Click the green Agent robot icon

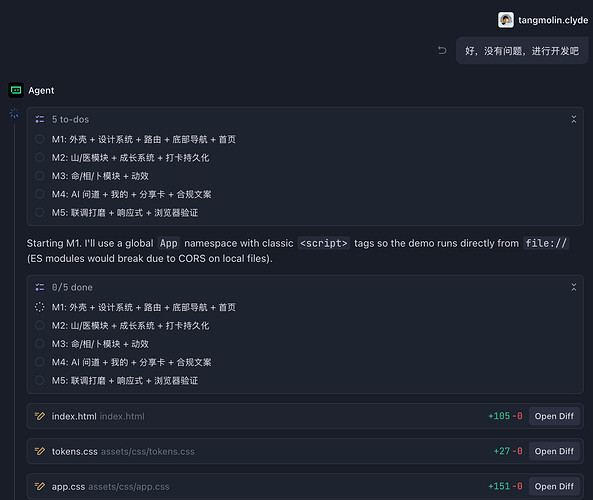(16, 90)
